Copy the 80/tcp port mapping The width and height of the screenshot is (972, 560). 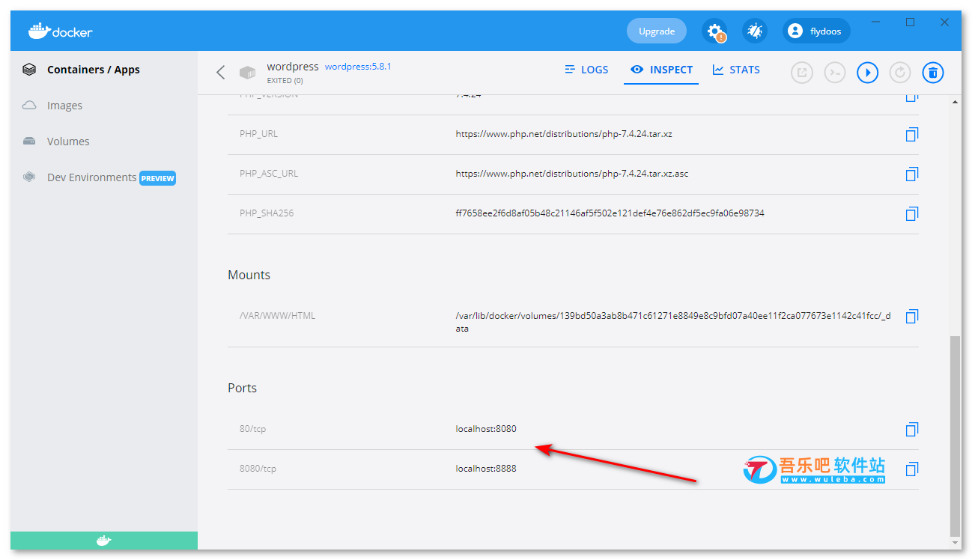click(911, 430)
